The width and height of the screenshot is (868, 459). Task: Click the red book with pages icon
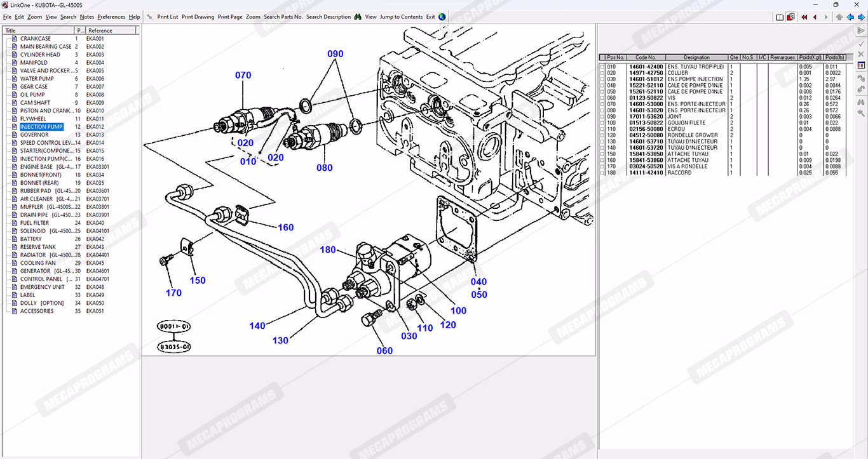[790, 17]
